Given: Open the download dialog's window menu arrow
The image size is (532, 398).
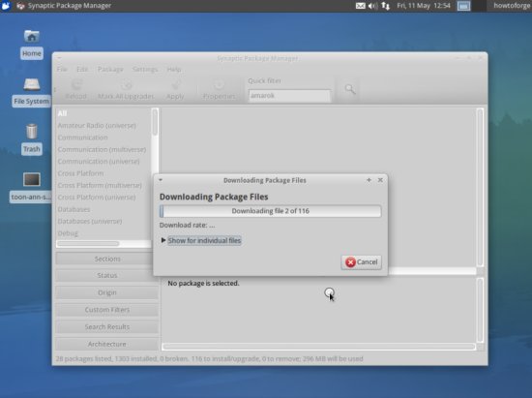Looking at the screenshot, I should 161,180.
